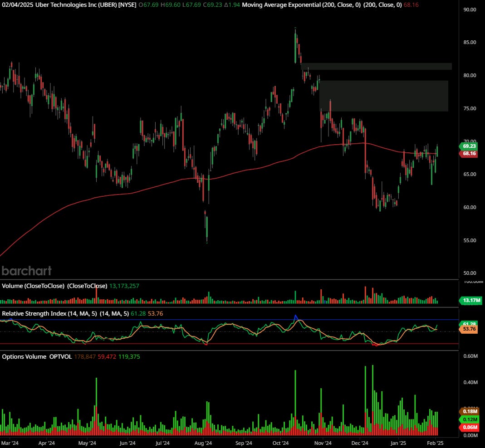Select the red 0.06M options volume tag
This screenshot has height=448, width=485.
coord(470,428)
